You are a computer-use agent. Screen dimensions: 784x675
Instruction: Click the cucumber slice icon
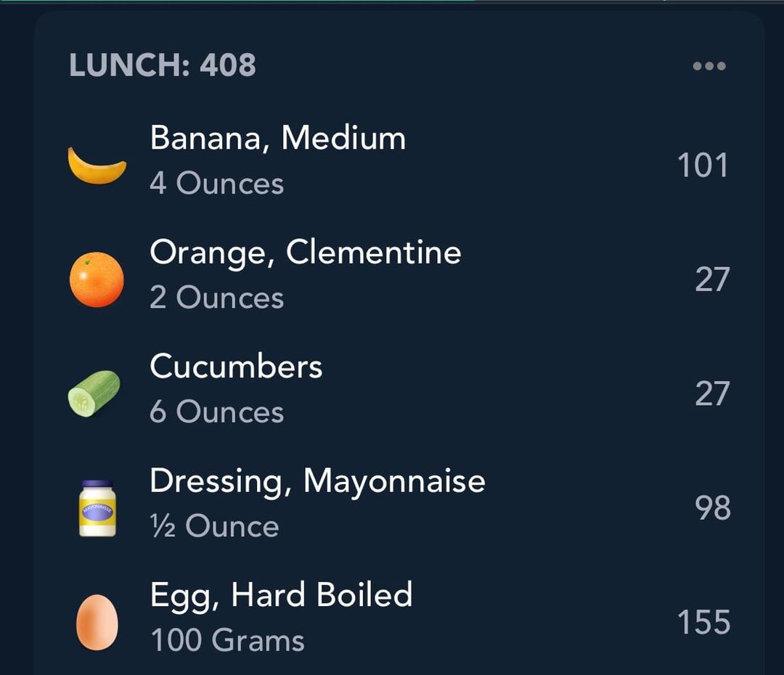[94, 393]
